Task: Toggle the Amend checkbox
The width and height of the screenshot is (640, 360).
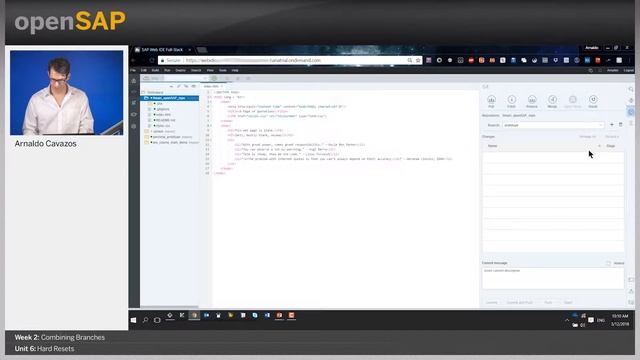Action: click(608, 263)
